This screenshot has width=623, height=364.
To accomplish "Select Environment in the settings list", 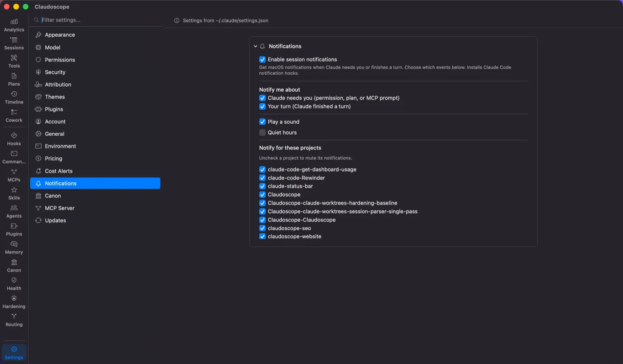I will coord(95,146).
